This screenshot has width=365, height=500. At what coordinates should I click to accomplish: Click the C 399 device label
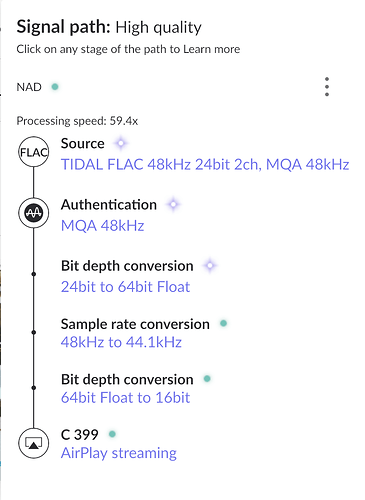click(x=79, y=434)
